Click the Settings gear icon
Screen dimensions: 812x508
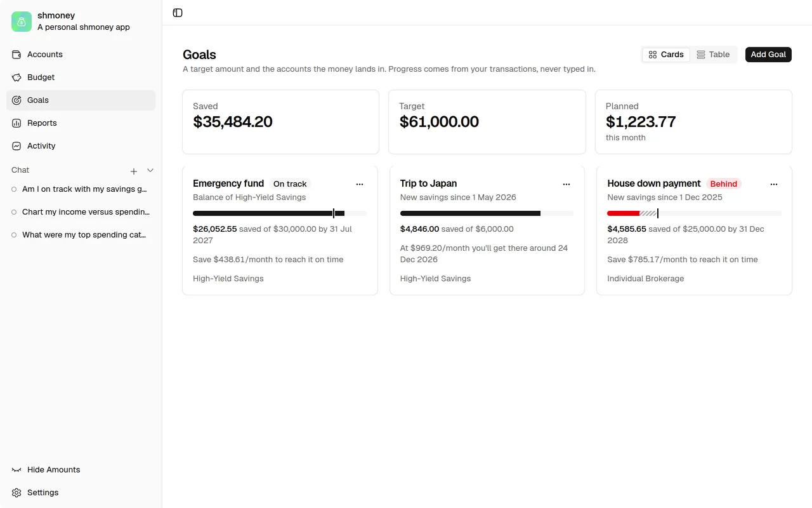click(x=16, y=493)
